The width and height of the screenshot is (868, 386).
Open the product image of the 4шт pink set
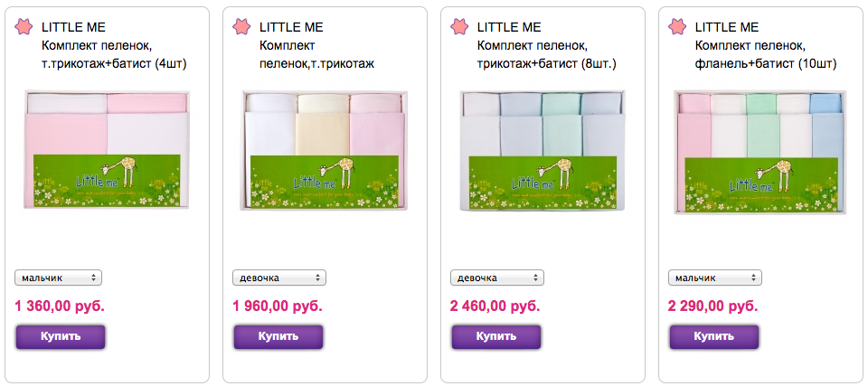point(107,150)
